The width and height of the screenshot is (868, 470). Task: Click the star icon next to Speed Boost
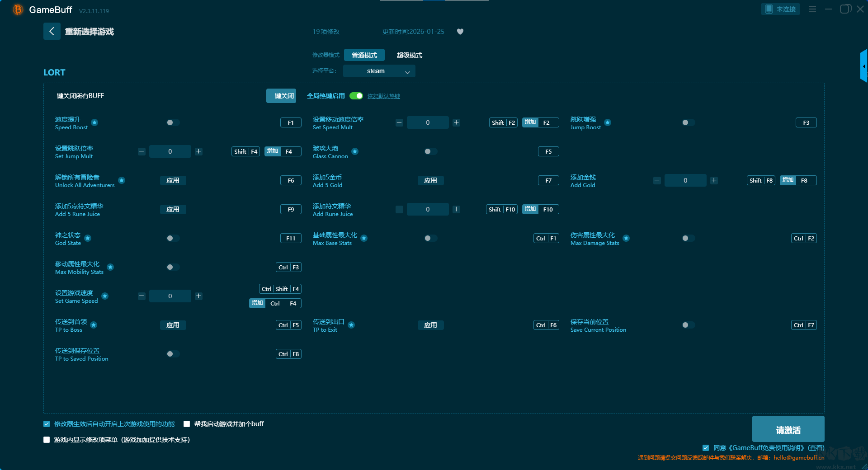coord(94,122)
